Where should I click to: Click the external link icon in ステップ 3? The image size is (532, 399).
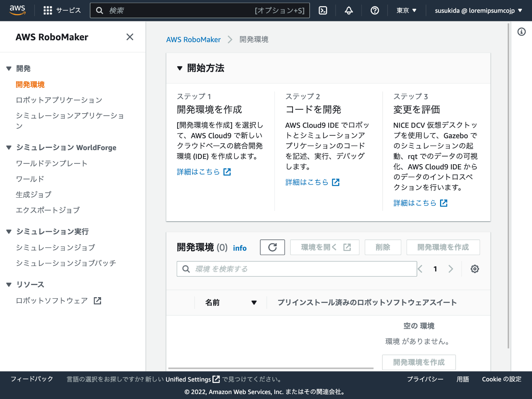click(x=443, y=203)
